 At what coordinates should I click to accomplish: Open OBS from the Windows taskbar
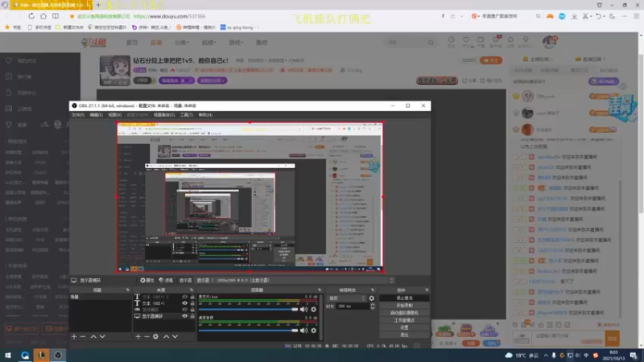[58, 356]
